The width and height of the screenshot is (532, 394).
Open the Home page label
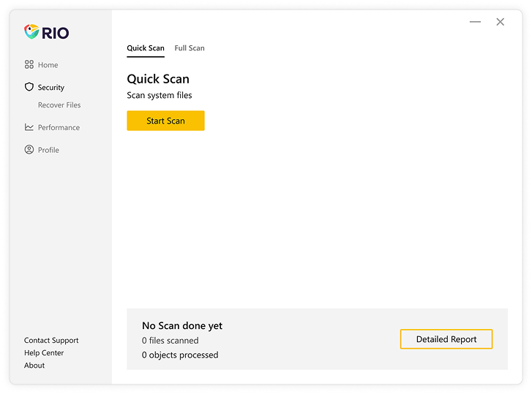48,65
